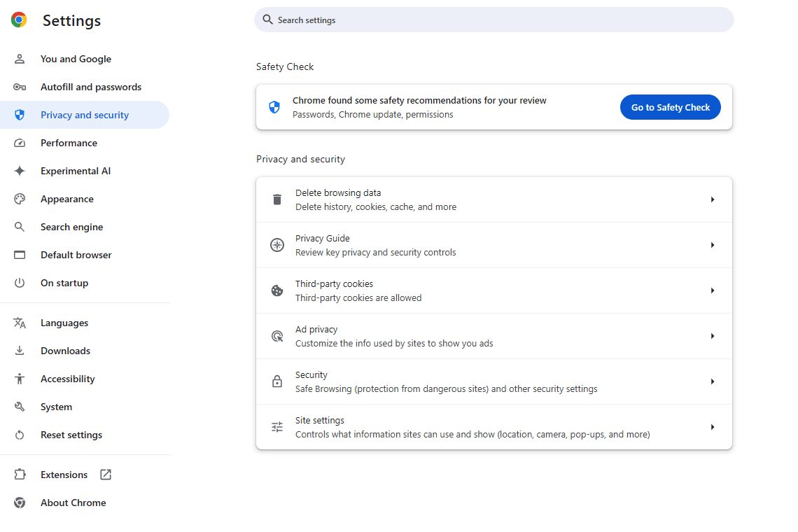Click the compass Privacy Guide icon
798x532 pixels.
click(x=277, y=245)
